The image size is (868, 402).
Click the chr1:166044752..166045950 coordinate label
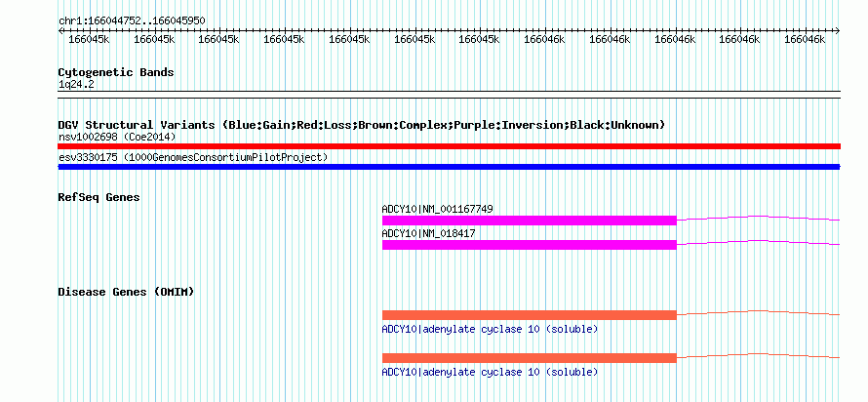pos(132,21)
